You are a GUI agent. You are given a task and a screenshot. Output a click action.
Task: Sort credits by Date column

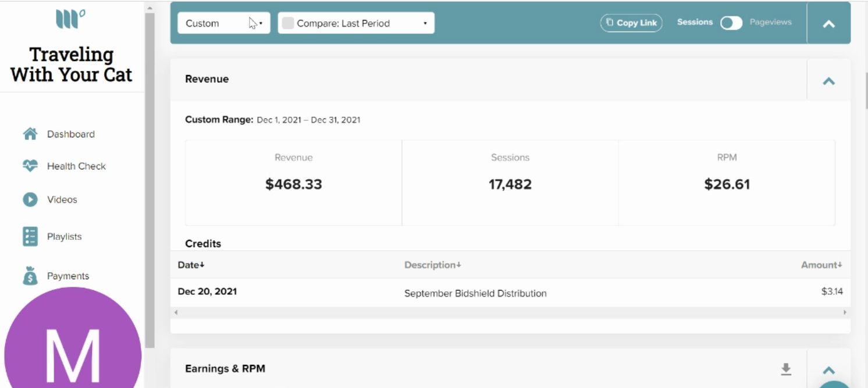[191, 265]
